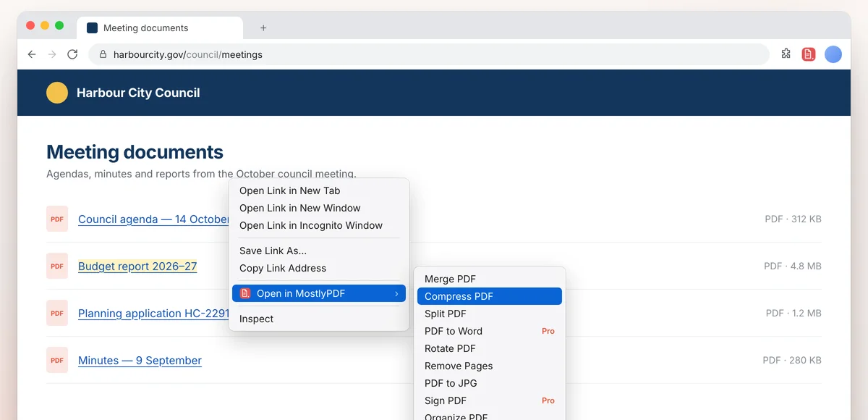Expand submenu arrow on Open in MostlyPDF

point(396,293)
